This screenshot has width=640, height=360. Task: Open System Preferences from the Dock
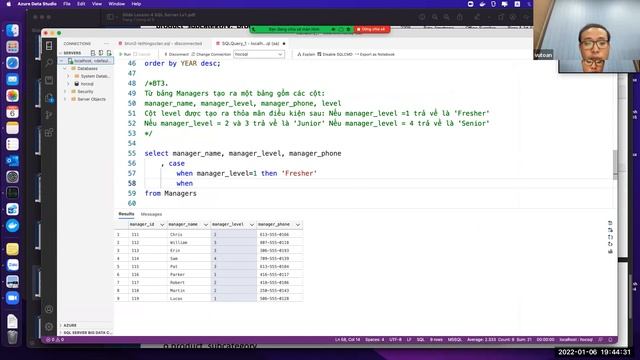12,177
